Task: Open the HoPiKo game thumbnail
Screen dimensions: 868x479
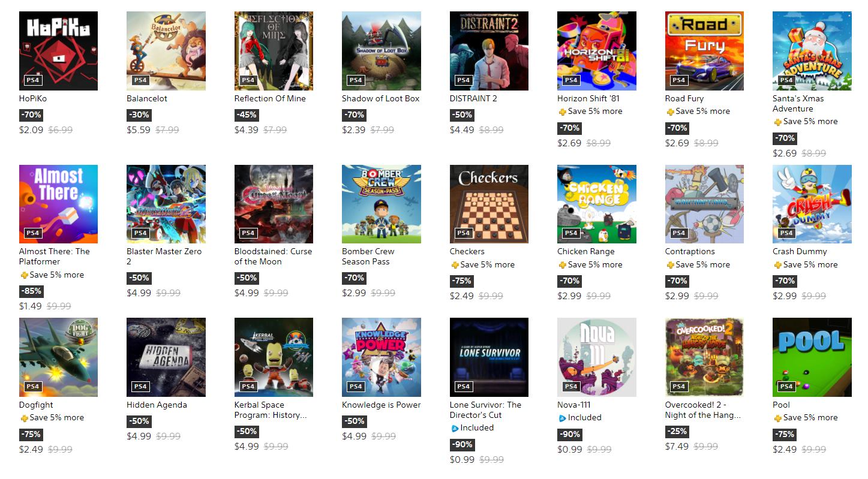Action: coord(58,51)
